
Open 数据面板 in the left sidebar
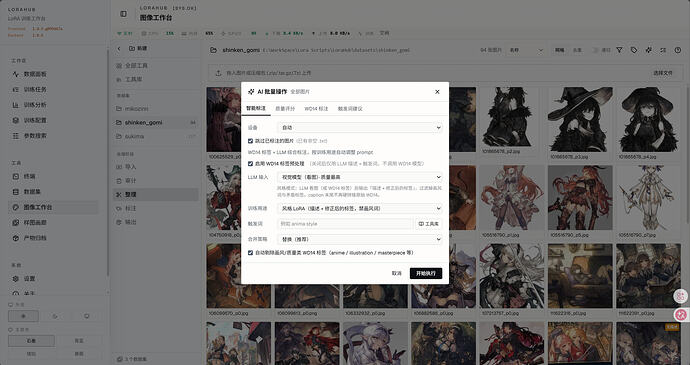point(53,74)
